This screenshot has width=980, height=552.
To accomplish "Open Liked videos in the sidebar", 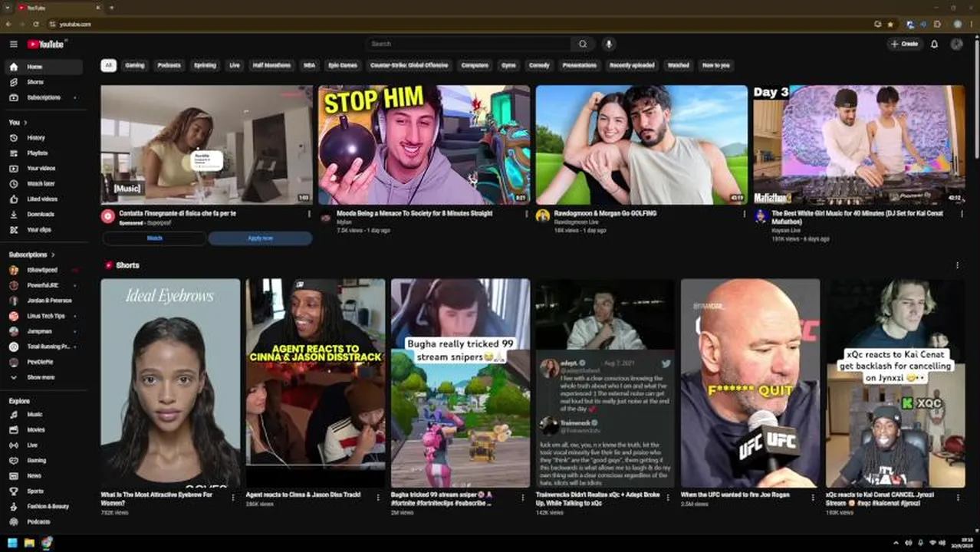I will point(43,199).
